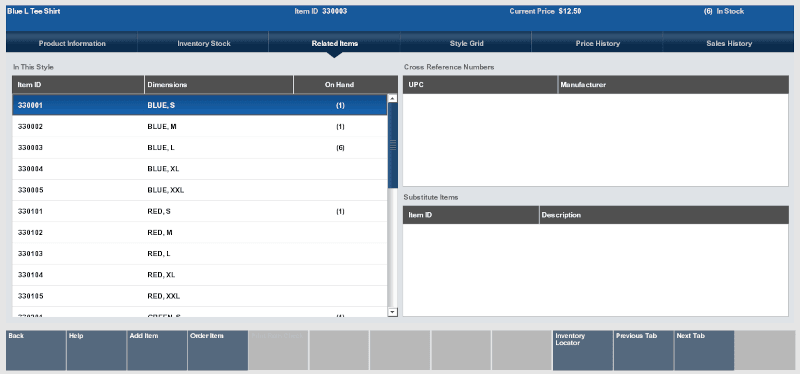The image size is (800, 374).
Task: Click the On Hand column header
Action: pos(345,85)
